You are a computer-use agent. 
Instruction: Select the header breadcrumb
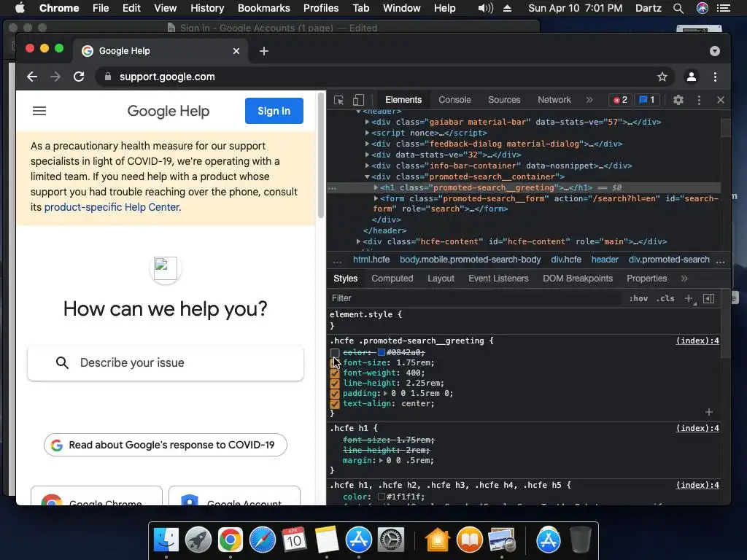pos(605,260)
